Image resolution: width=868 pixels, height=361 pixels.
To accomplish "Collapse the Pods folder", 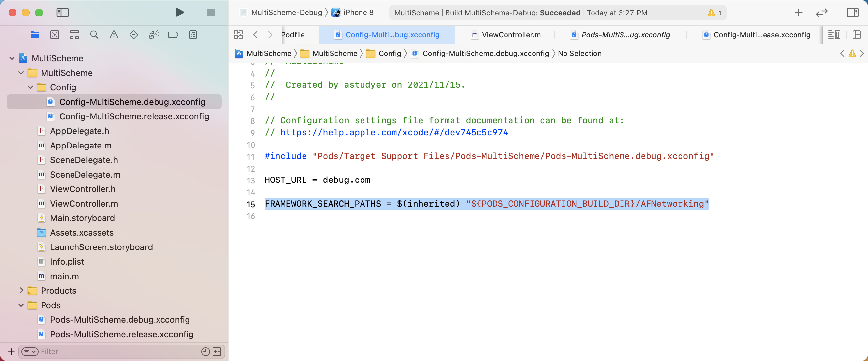I will pyautogui.click(x=21, y=305).
